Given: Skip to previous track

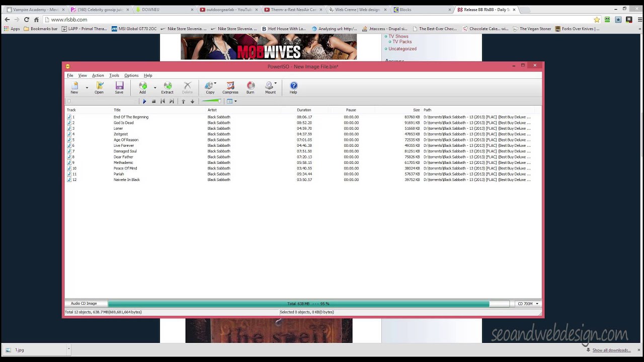Looking at the screenshot, I should pos(163,101).
